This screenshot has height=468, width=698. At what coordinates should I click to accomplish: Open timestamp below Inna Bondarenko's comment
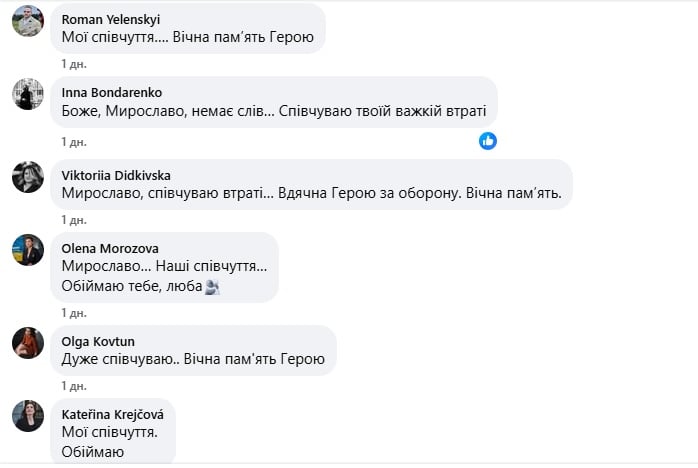pos(73,136)
